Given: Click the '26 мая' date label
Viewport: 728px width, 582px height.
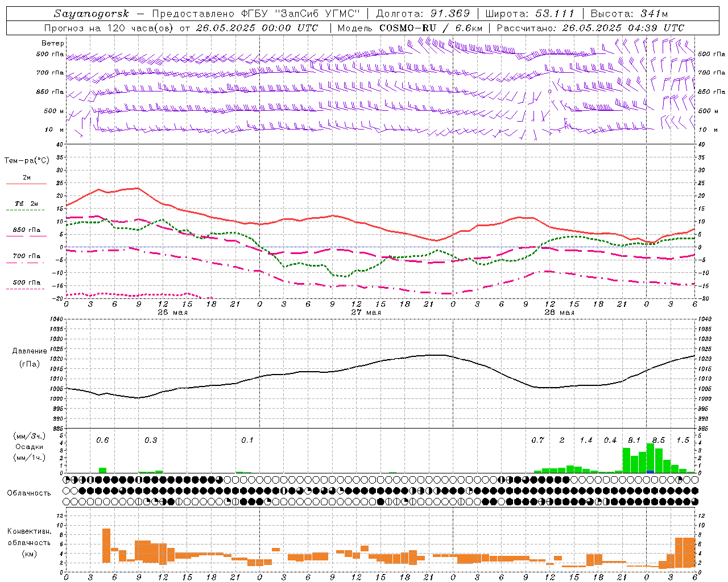Looking at the screenshot, I should coord(172,313).
